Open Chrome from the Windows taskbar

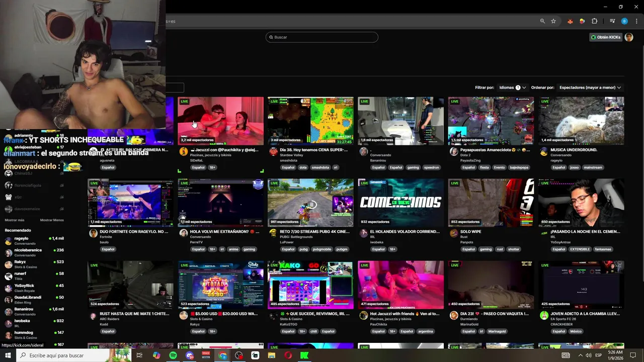(x=222, y=355)
